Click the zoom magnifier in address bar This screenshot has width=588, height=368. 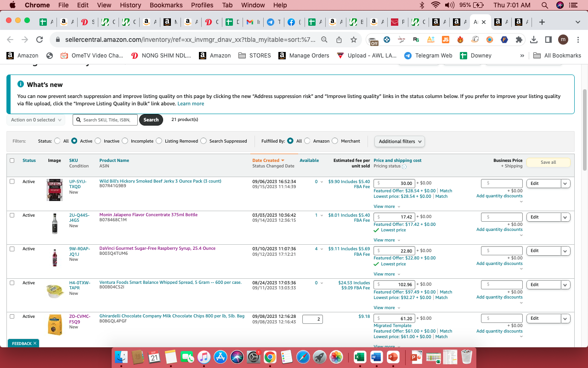324,40
